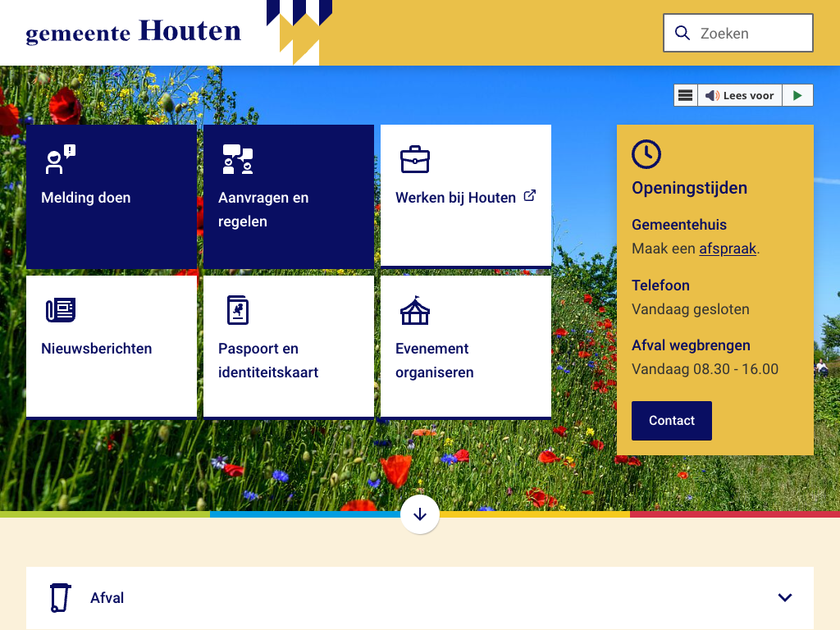Click the tent icon for Evenement organiseren
The width and height of the screenshot is (840, 630).
(x=415, y=310)
